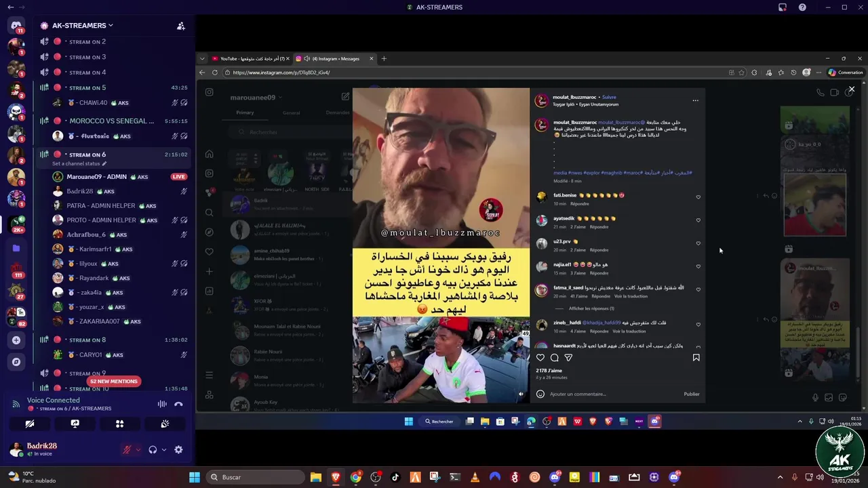Click Suivre next to moulat_lbuzzmaroc
Image resolution: width=868 pixels, height=488 pixels.
609,97
